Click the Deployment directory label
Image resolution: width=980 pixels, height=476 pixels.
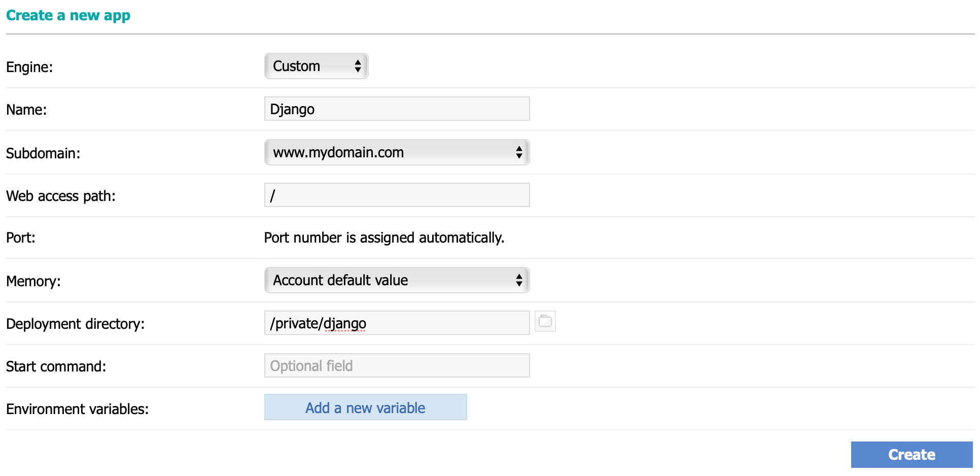coord(76,324)
